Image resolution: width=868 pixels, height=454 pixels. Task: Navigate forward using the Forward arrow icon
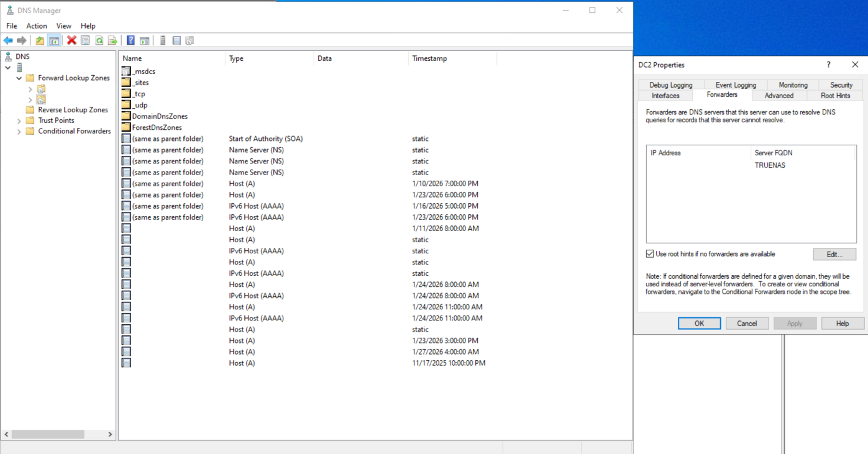[21, 40]
